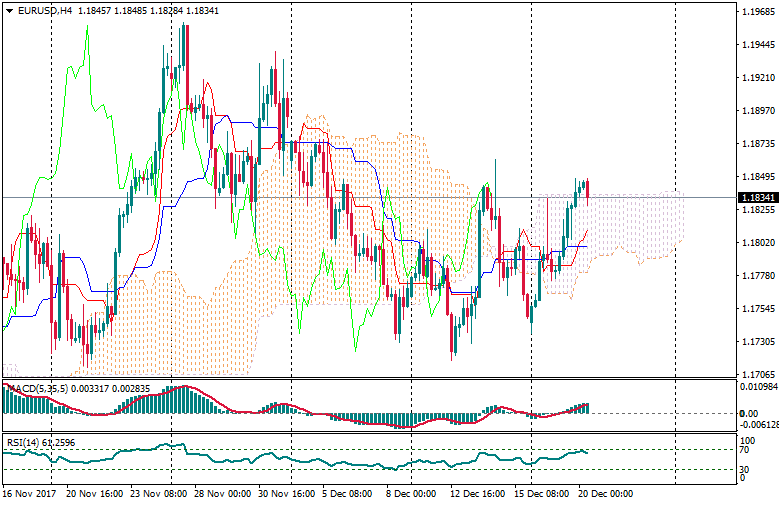The width and height of the screenshot is (779, 505).
Task: Click the MACD 0.00 zero level label
Action: click(x=747, y=413)
